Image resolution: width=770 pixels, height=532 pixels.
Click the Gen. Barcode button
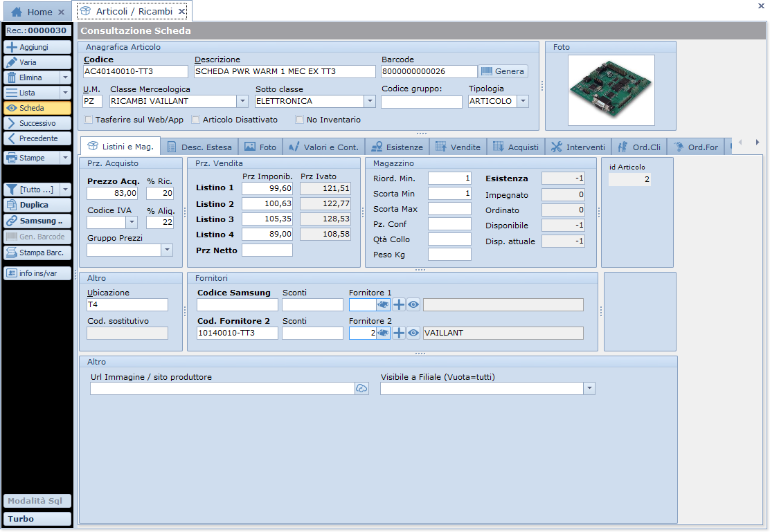pyautogui.click(x=37, y=237)
